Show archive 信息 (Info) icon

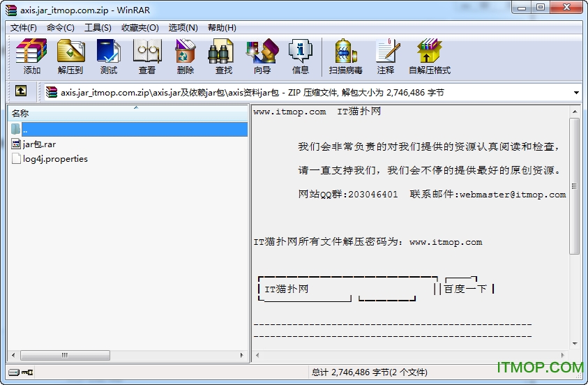click(301, 56)
